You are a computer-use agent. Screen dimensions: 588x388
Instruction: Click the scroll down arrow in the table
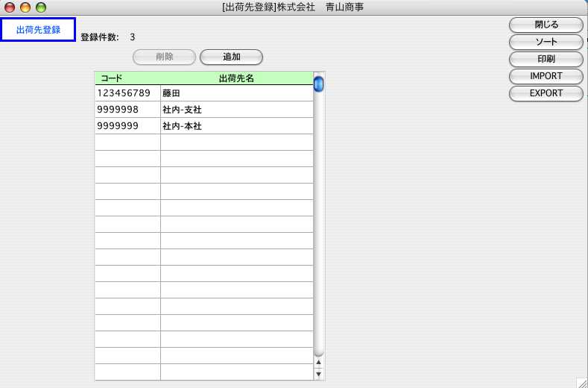tap(319, 373)
